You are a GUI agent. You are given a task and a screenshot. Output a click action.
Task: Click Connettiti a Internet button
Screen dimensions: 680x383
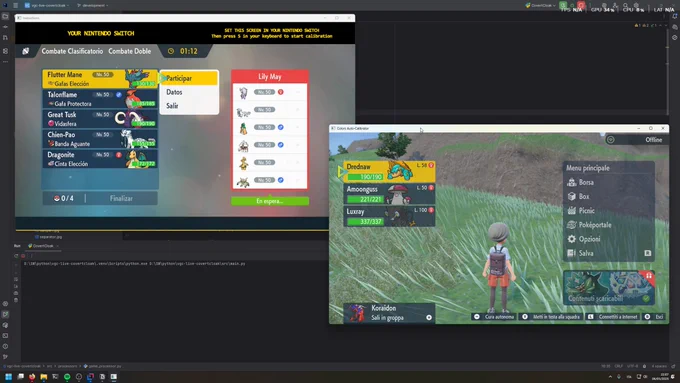[613, 317]
